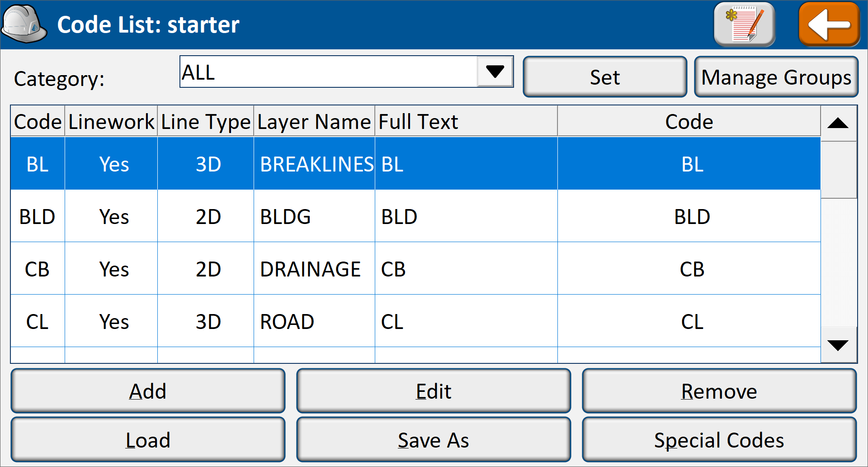868x467 pixels.
Task: Click the Edit button
Action: 434,391
